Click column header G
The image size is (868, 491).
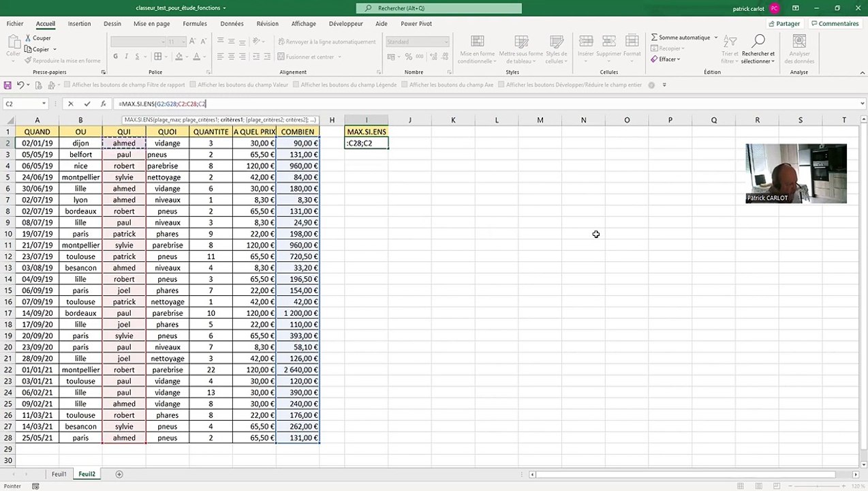pyautogui.click(x=298, y=120)
